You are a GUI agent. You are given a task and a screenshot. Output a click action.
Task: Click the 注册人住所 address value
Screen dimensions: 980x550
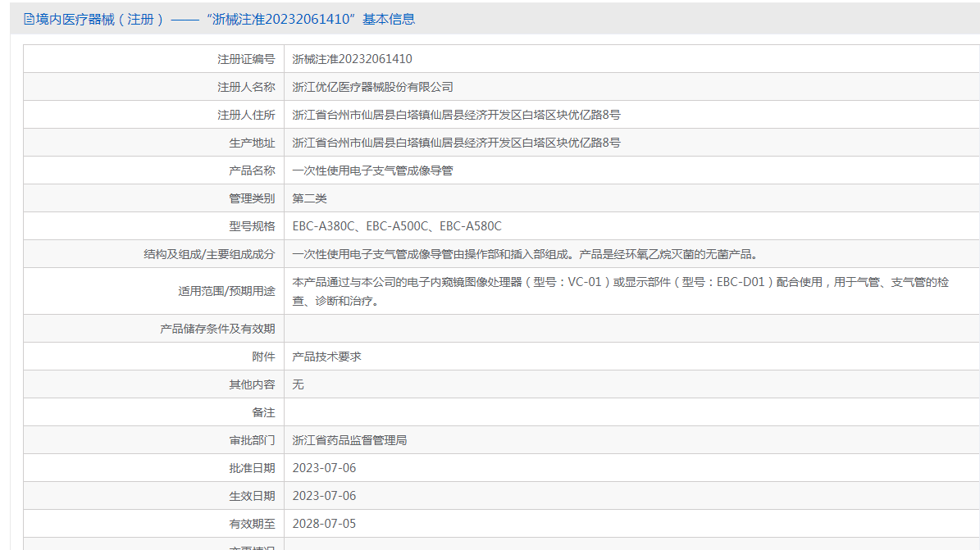click(x=456, y=115)
